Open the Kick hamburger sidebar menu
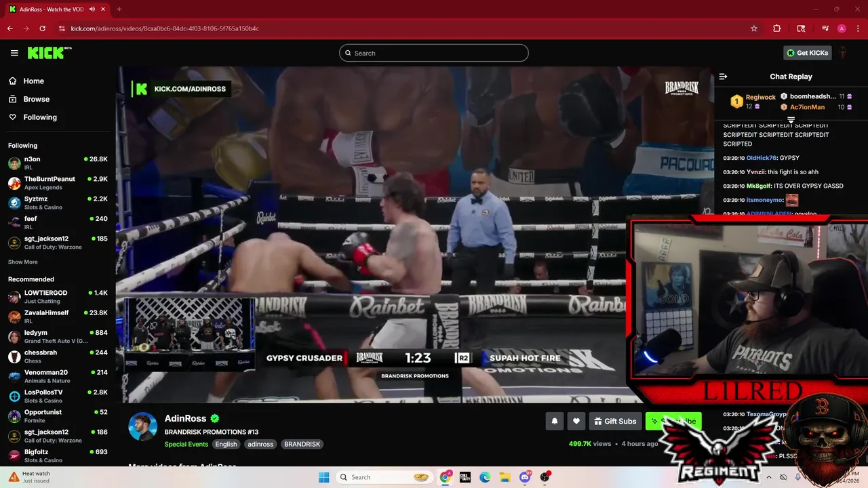The width and height of the screenshot is (868, 488). [x=14, y=53]
